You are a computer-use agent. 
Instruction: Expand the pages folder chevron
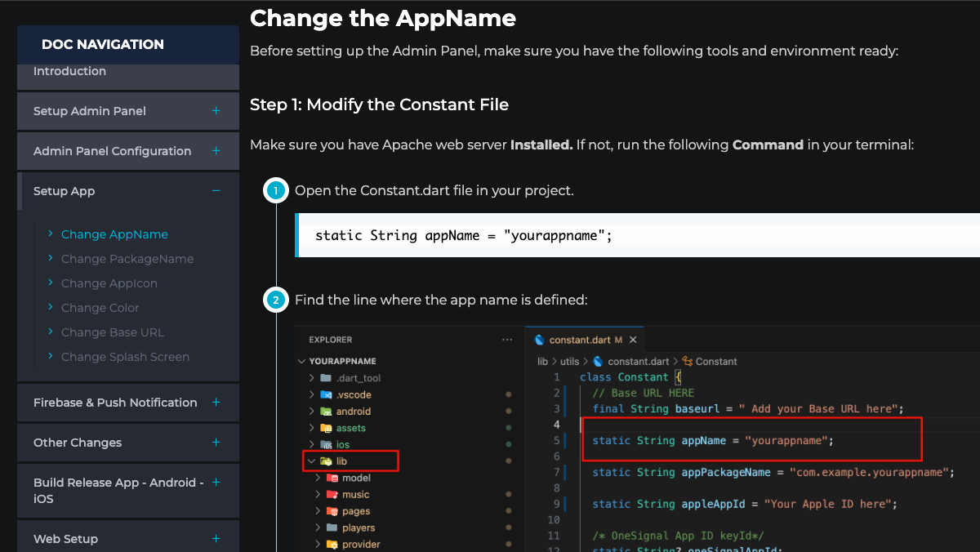coord(318,511)
